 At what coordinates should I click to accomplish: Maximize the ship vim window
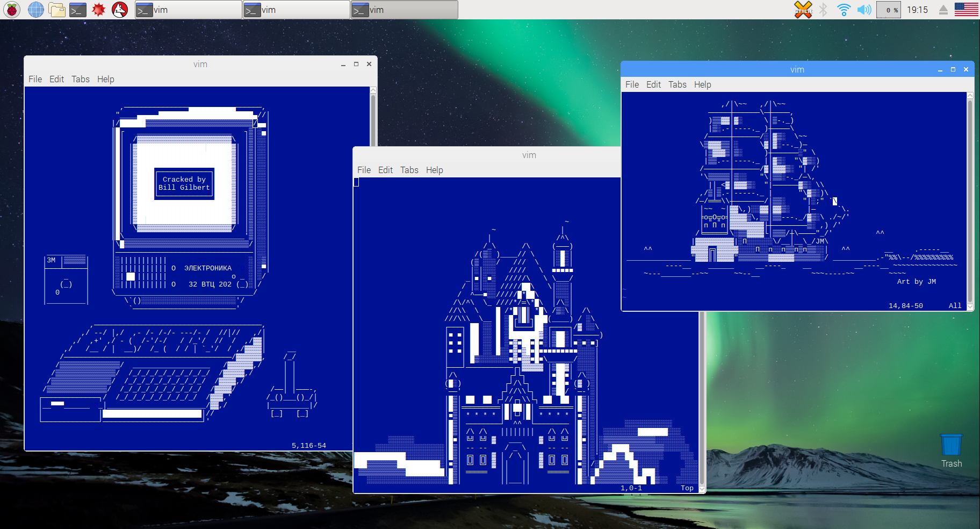[x=953, y=69]
